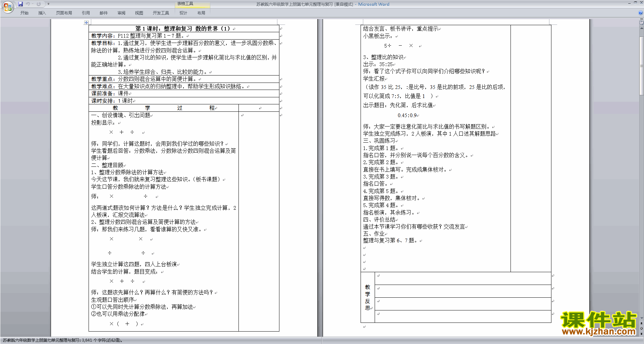The height and width of the screenshot is (344, 644).
Task: Toggle the ruler display button
Action: (641, 23)
